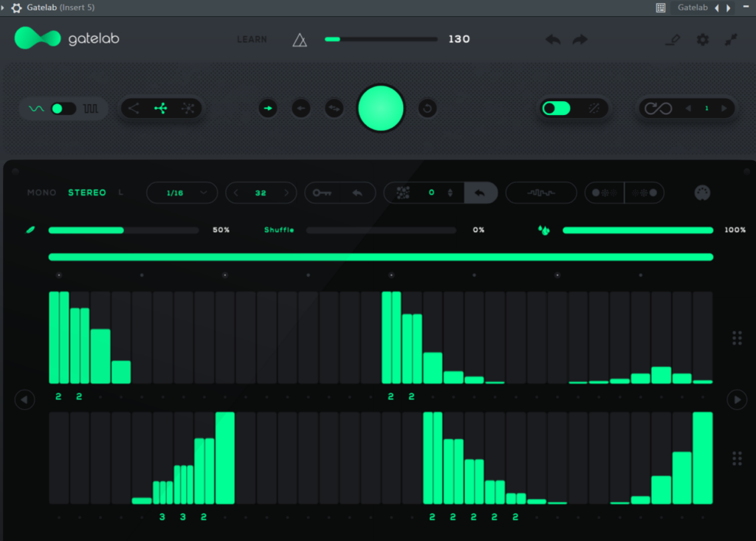Click the undo arrow in the header

click(553, 40)
